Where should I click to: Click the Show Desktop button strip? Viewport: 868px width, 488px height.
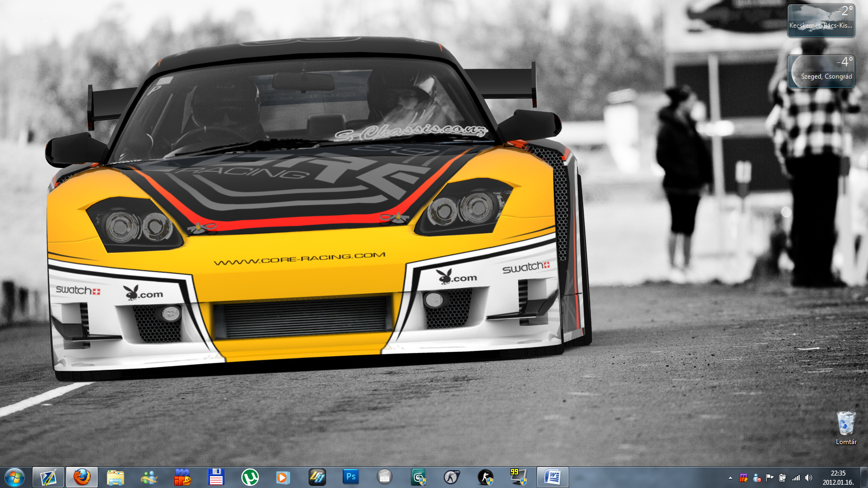pos(864,478)
